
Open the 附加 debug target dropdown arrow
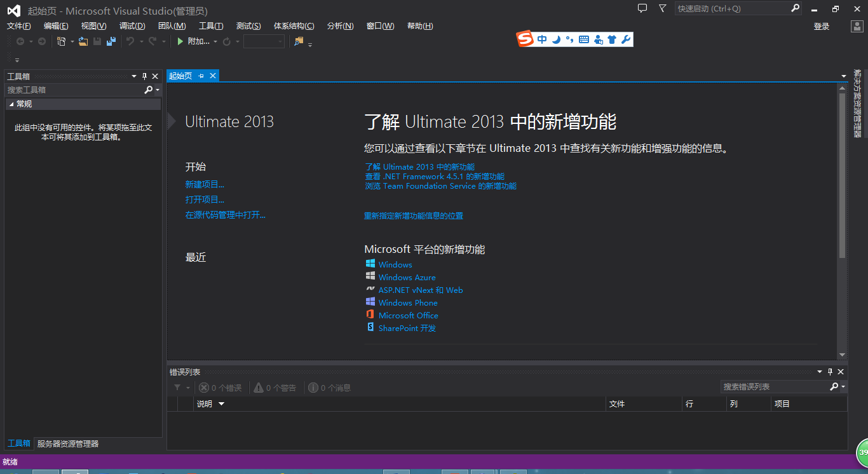pos(215,41)
